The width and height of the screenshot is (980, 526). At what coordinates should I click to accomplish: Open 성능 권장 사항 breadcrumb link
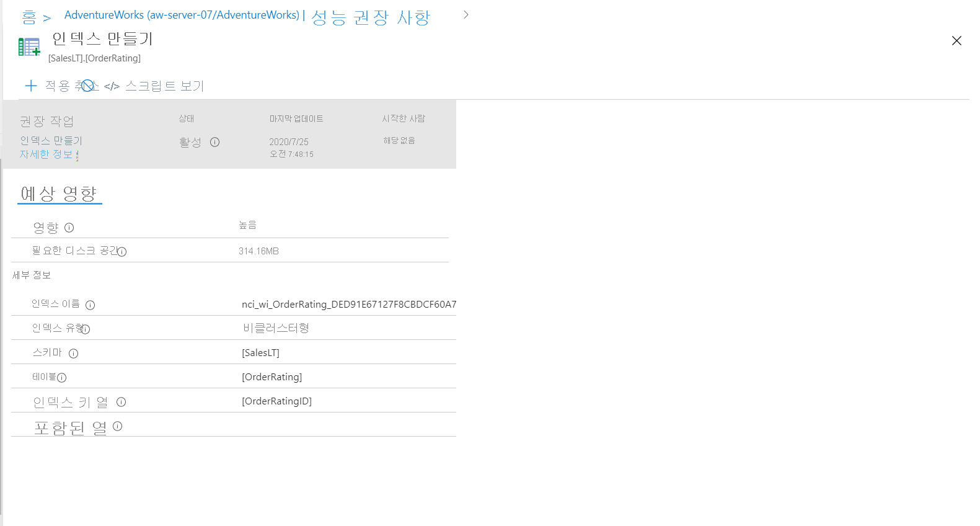[371, 17]
